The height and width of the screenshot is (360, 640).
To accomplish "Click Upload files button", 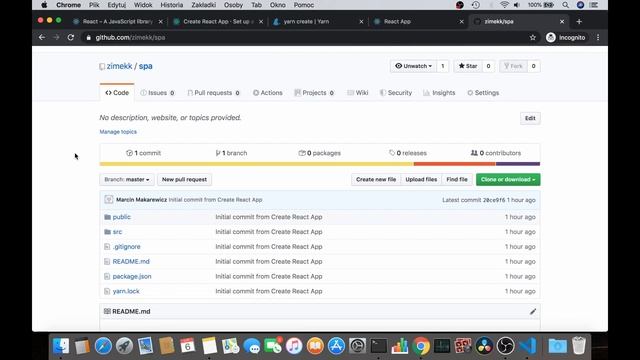I will (421, 180).
